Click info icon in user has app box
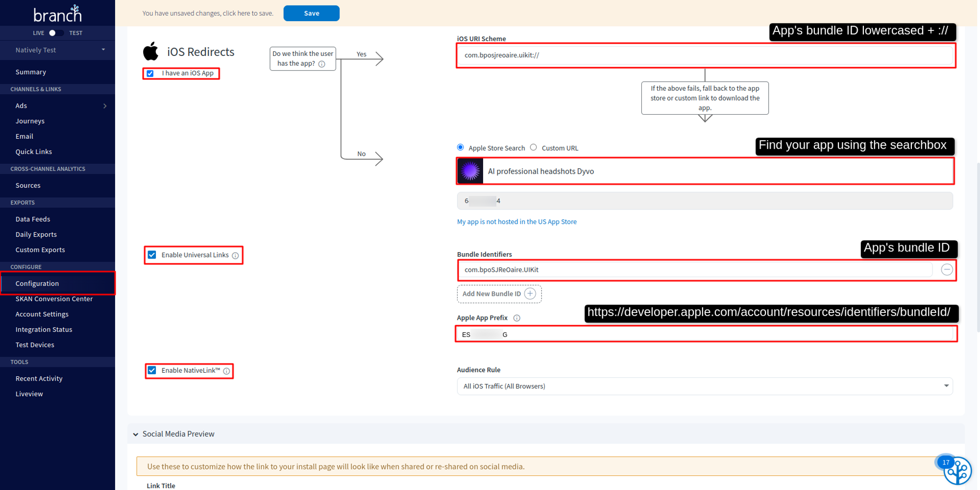The image size is (980, 490). [x=322, y=64]
